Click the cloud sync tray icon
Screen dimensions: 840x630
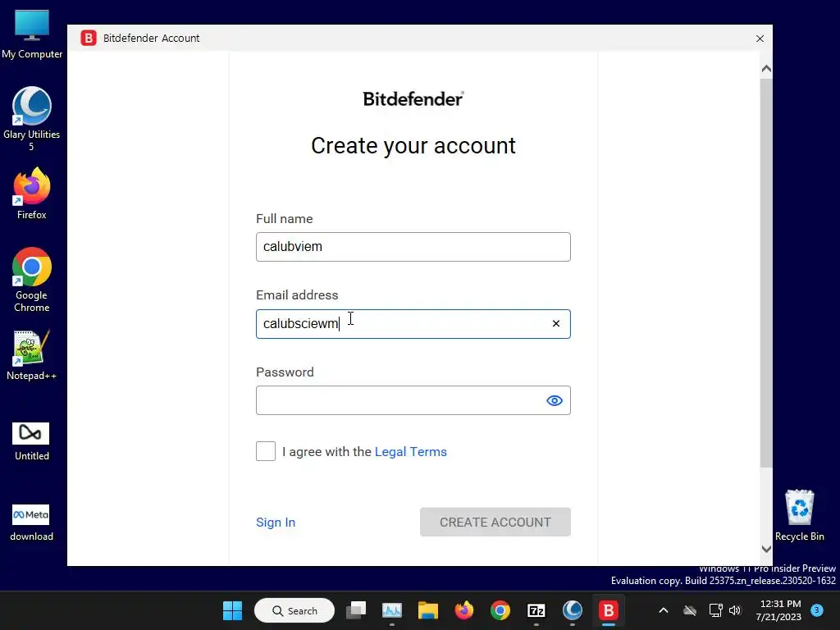(x=690, y=610)
